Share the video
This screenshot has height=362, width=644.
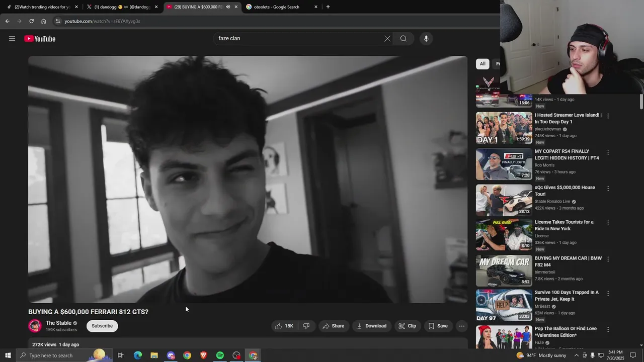pos(334,326)
